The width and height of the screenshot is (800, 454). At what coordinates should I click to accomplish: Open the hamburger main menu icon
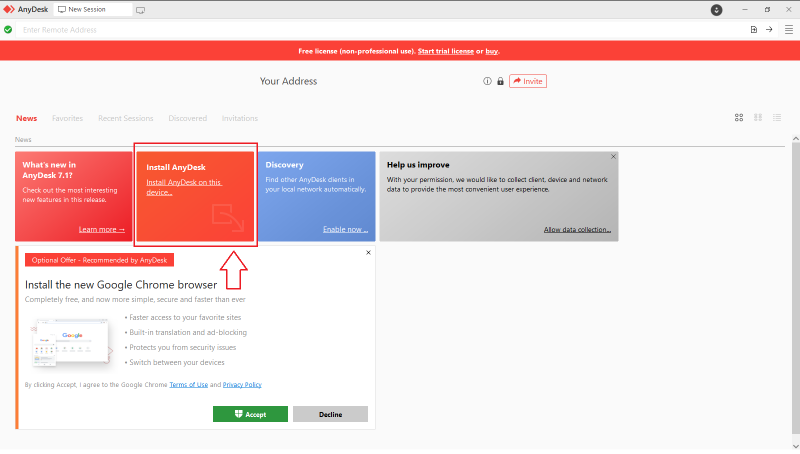click(789, 30)
